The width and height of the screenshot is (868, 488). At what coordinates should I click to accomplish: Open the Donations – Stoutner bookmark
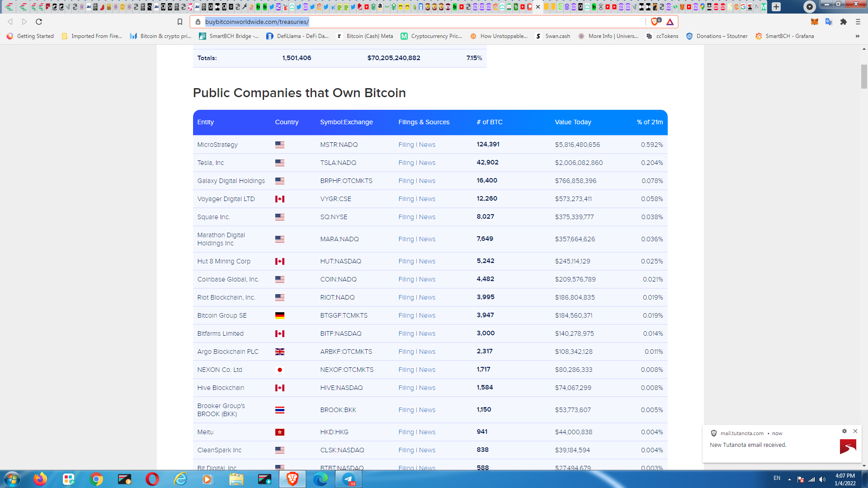(x=717, y=36)
